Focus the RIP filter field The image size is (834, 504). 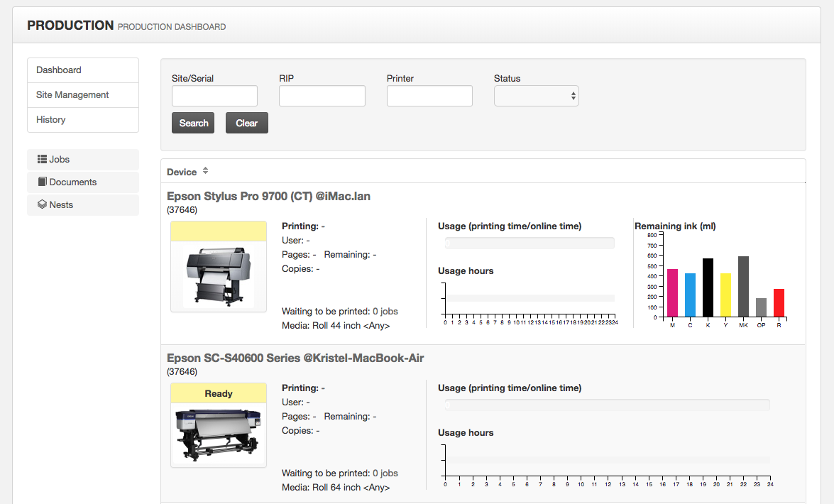pos(322,95)
